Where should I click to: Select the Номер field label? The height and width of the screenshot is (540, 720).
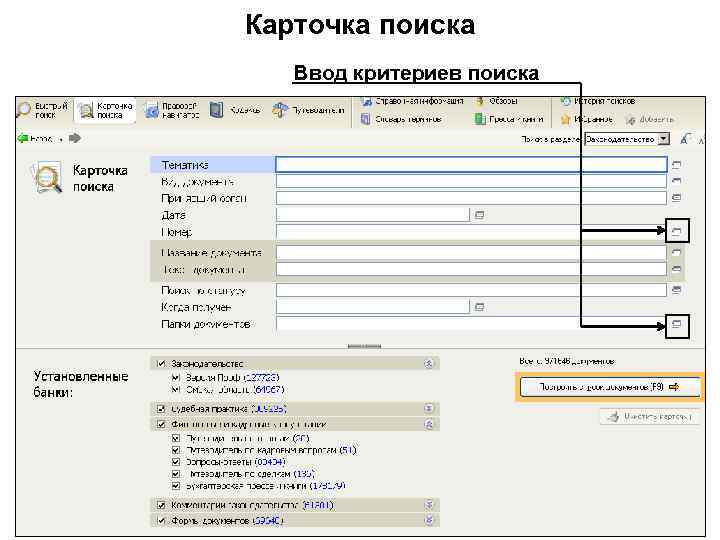pyautogui.click(x=176, y=232)
